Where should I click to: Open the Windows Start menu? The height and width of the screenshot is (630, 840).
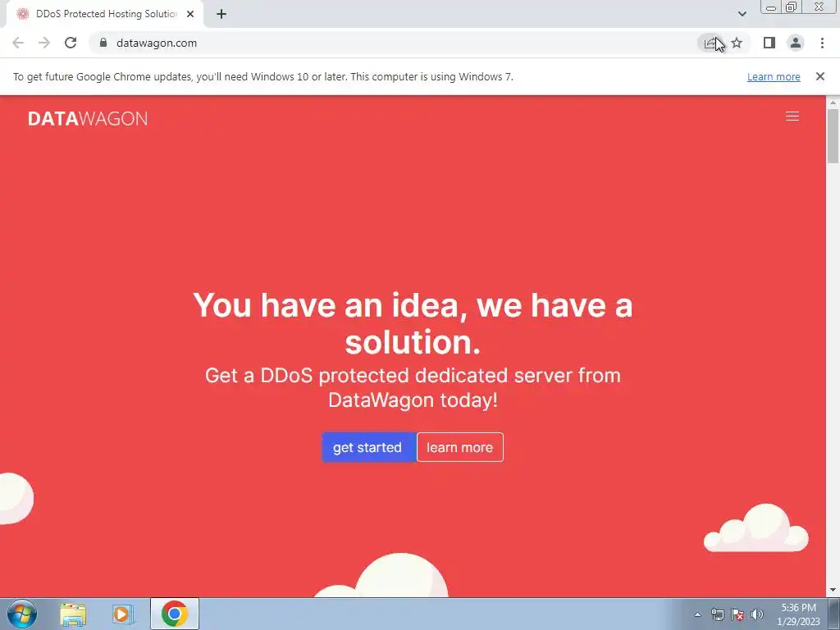click(x=22, y=614)
